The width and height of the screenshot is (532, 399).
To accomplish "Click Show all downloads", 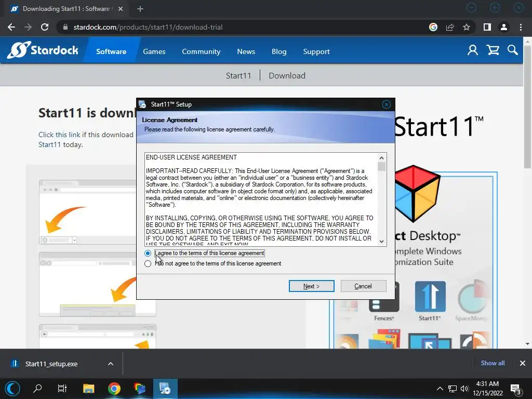I will (493, 363).
